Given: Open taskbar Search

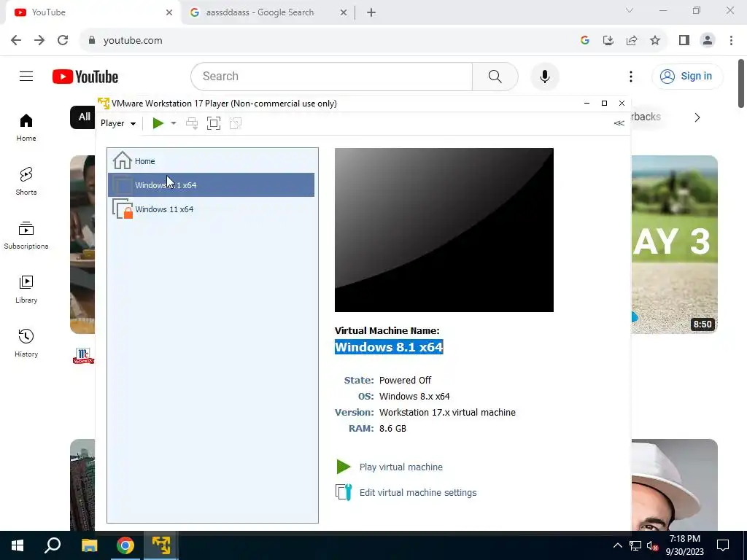Looking at the screenshot, I should (x=53, y=545).
